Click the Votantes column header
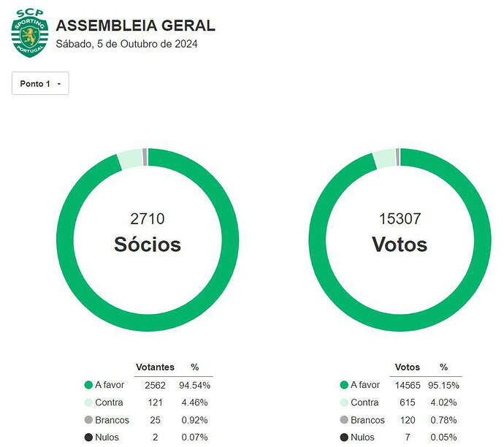The image size is (504, 447). (x=155, y=367)
